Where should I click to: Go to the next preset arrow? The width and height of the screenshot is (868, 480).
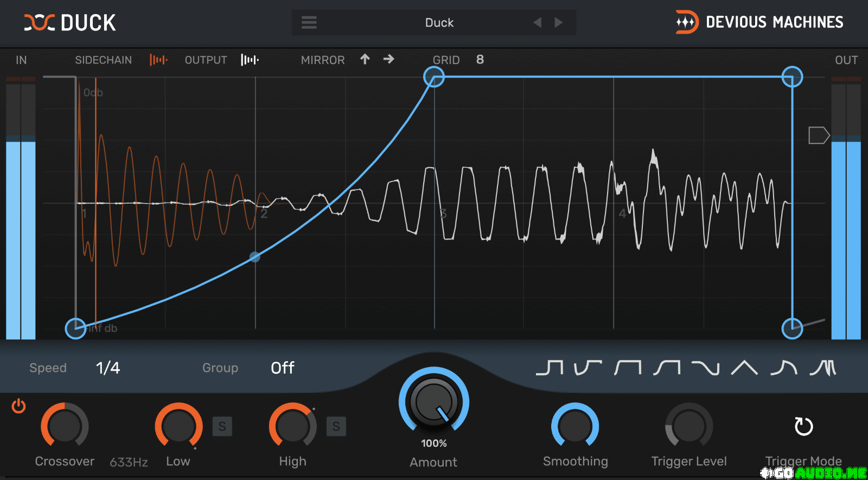pos(559,22)
